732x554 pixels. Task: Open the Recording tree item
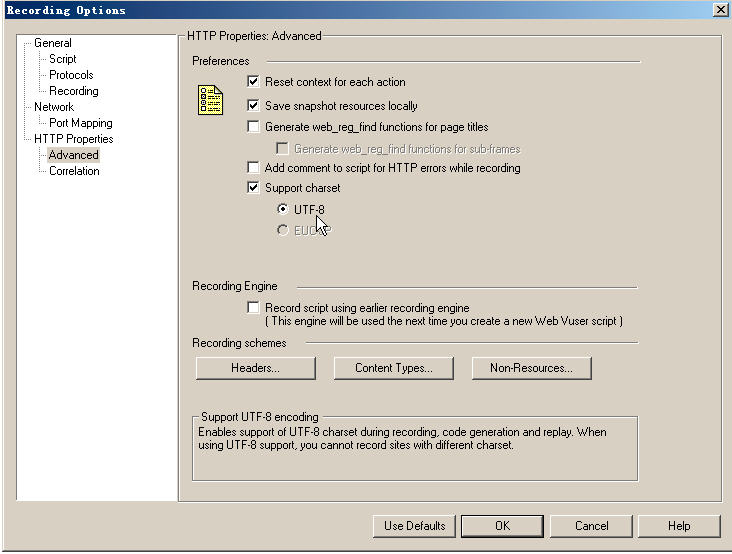(x=74, y=91)
